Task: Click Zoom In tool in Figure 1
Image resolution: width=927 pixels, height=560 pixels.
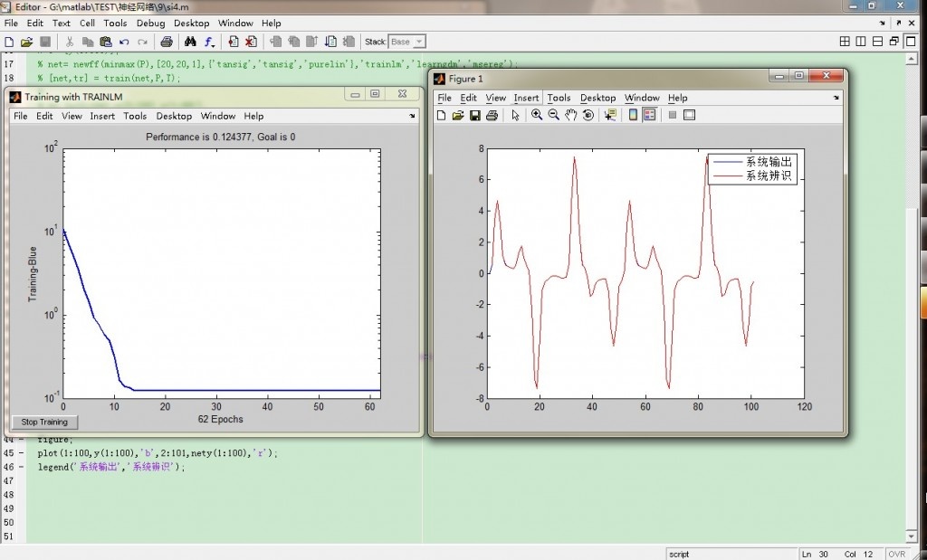Action: point(537,115)
